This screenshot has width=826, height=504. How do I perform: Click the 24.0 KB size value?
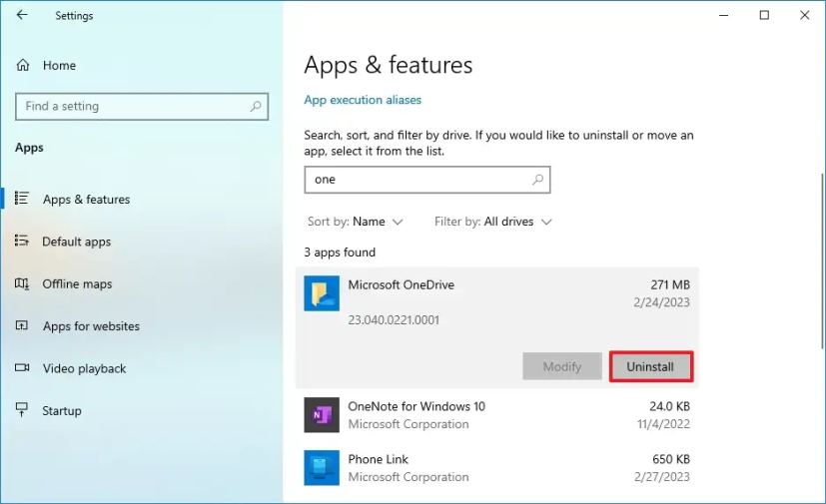coord(669,406)
